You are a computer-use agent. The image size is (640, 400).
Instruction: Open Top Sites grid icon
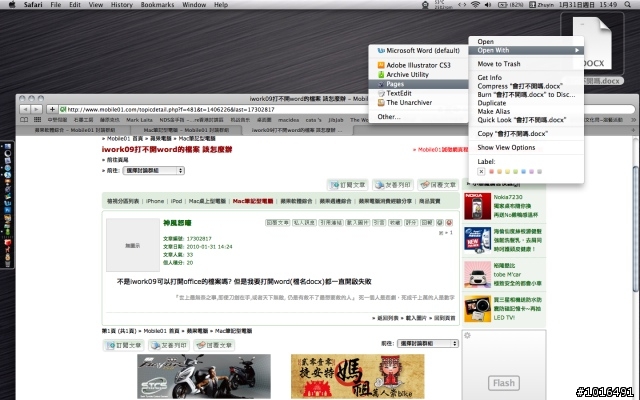(38, 120)
